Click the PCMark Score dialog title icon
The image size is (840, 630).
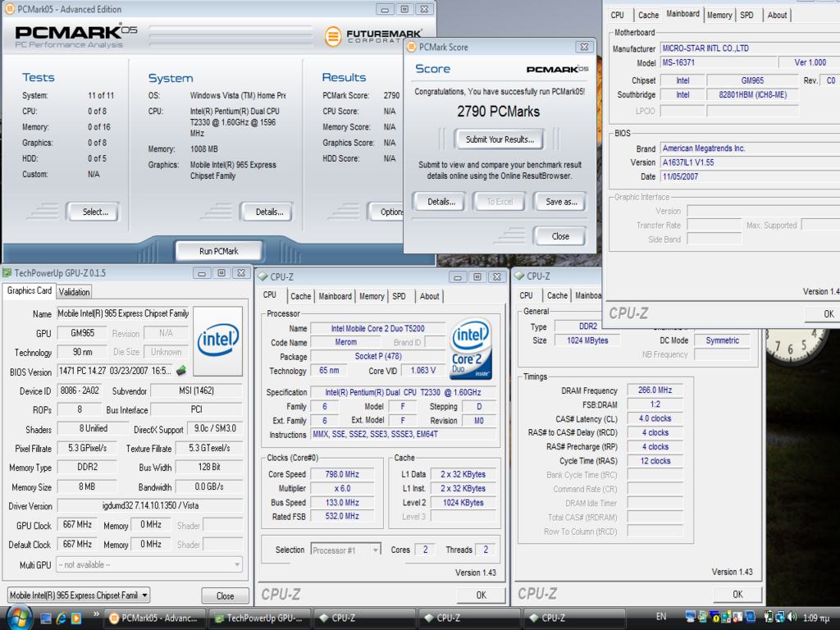412,47
